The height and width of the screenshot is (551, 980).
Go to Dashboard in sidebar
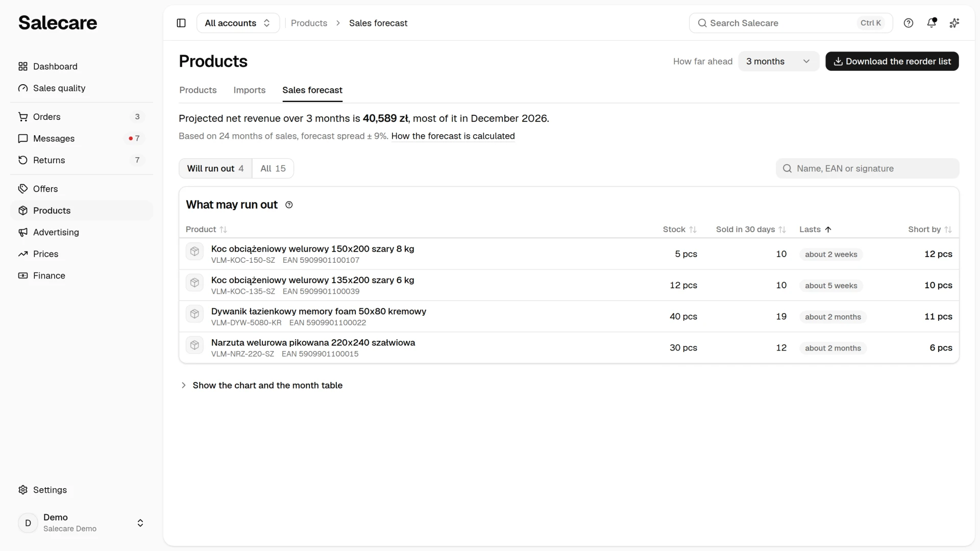point(82,67)
